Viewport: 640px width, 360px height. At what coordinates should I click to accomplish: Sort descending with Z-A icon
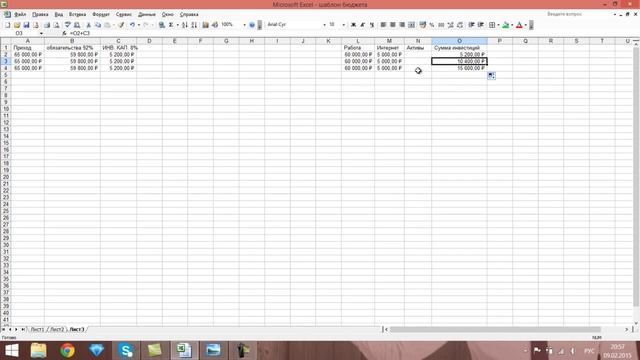click(x=194, y=25)
